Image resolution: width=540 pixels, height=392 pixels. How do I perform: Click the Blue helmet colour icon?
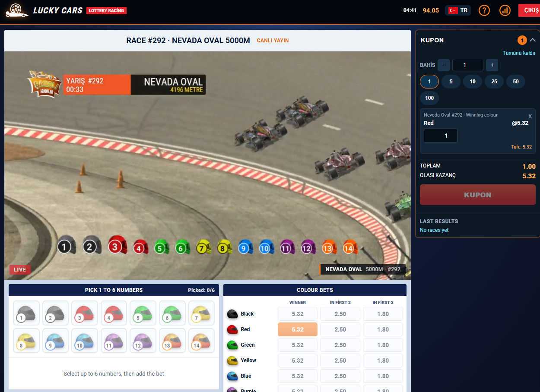[232, 376]
